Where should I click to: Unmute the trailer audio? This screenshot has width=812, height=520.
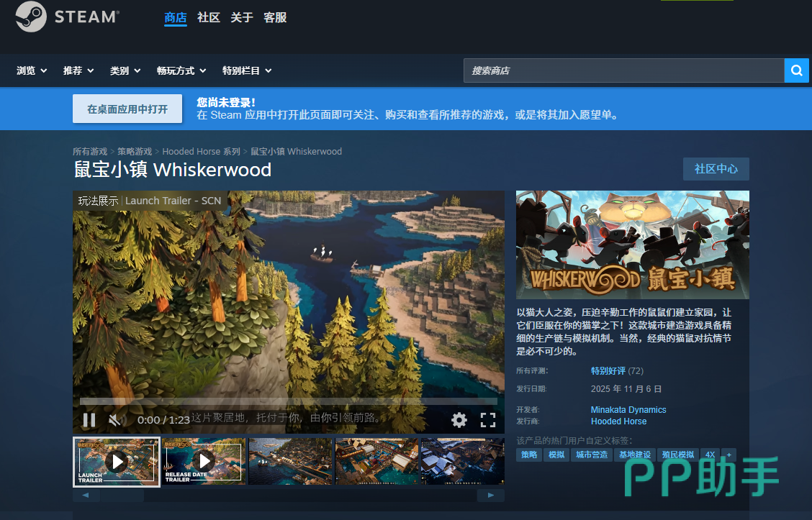click(x=114, y=420)
